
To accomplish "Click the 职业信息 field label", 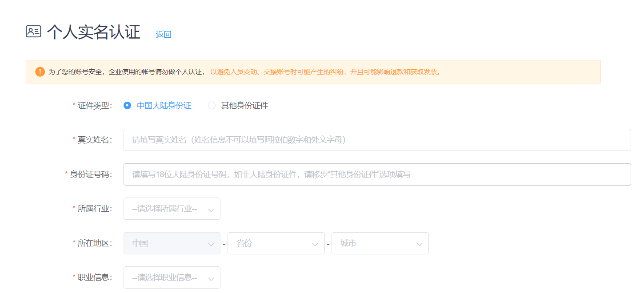I will tap(94, 277).
